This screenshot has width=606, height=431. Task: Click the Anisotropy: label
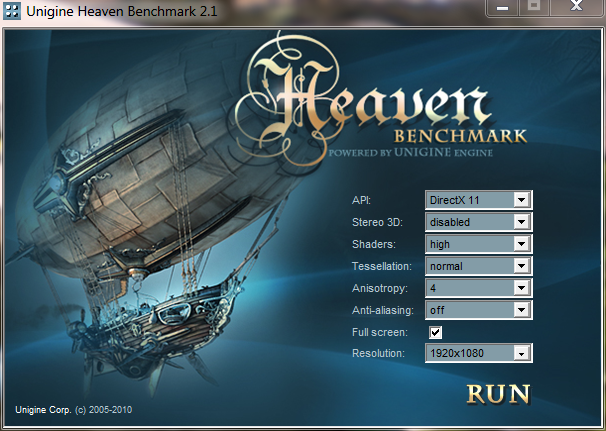pos(380,288)
